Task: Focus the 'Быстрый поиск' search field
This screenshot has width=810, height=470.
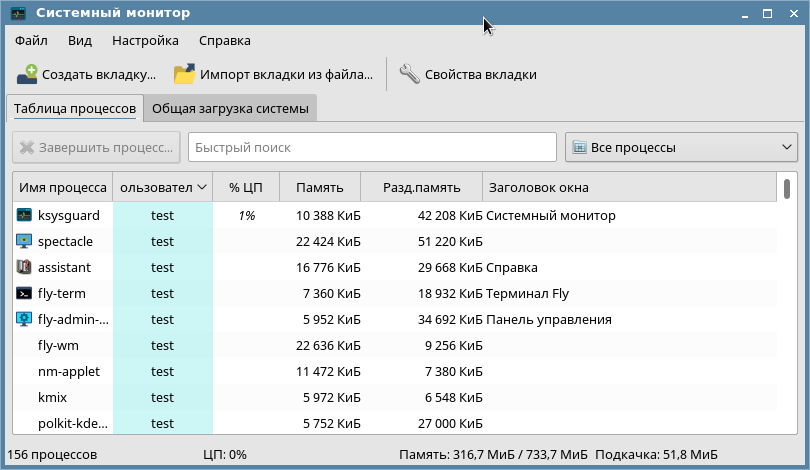Action: [x=371, y=148]
